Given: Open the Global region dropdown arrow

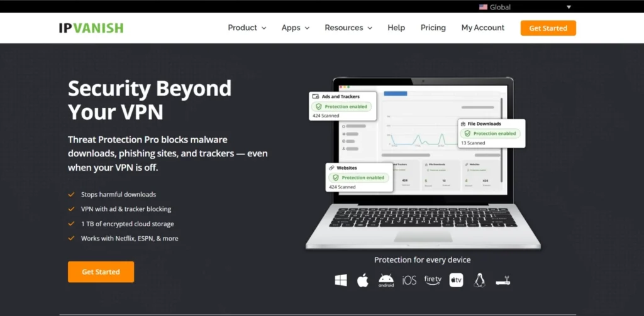Looking at the screenshot, I should (x=569, y=7).
